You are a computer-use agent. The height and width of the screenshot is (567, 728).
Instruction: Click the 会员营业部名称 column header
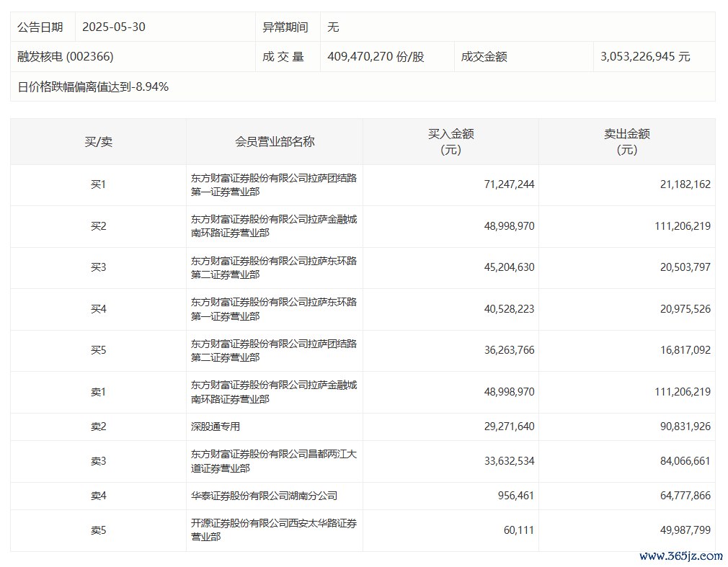click(275, 141)
